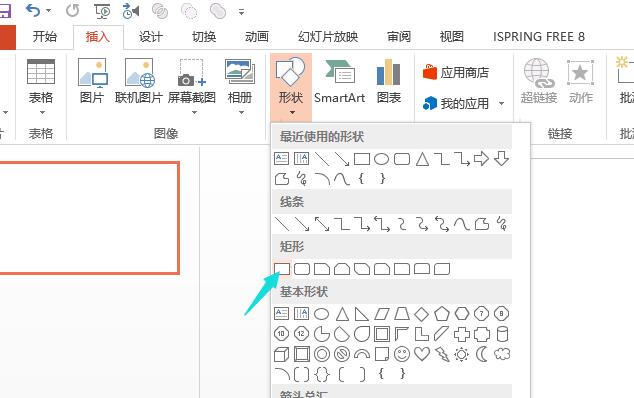Select can cylinder shape in 基本形状
This screenshot has height=398, width=634.
502,334
